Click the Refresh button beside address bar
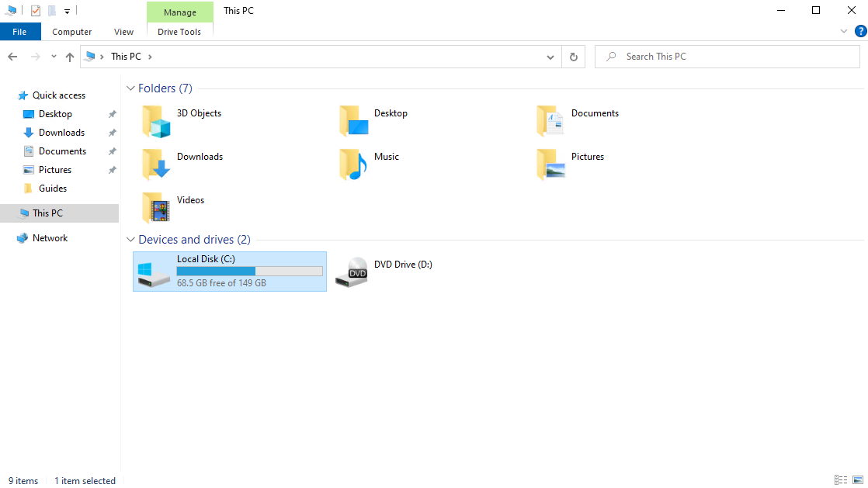Viewport: 868px width, 488px height. point(573,57)
